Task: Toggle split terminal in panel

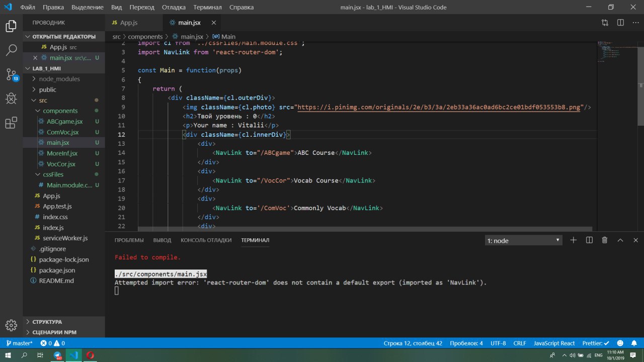Action: [x=589, y=240]
